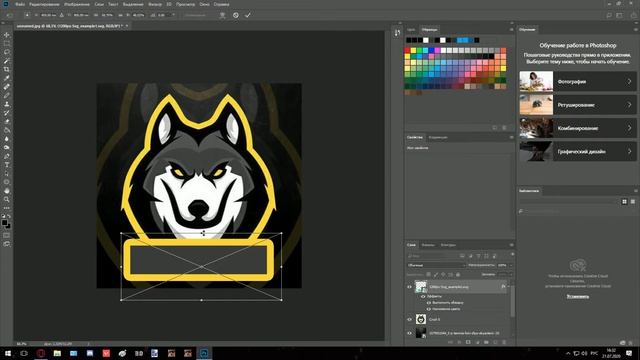Select the Type tool
The image size is (640, 360).
point(7,165)
